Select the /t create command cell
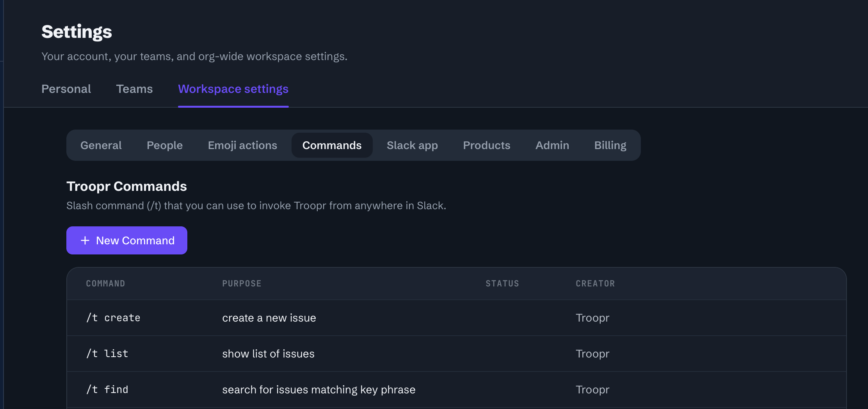Image resolution: width=868 pixels, height=409 pixels. pyautogui.click(x=113, y=318)
